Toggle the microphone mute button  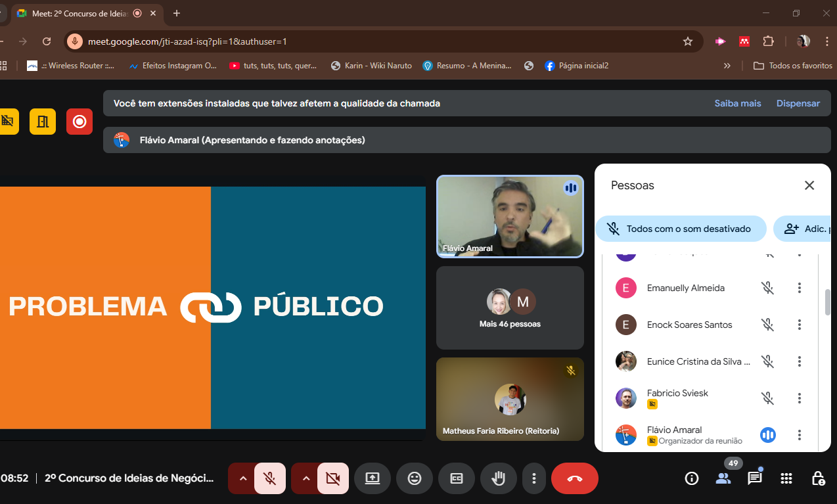click(269, 478)
